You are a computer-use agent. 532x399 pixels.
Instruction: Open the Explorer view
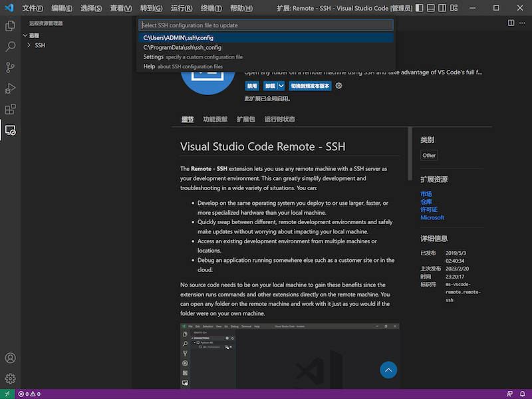point(10,26)
